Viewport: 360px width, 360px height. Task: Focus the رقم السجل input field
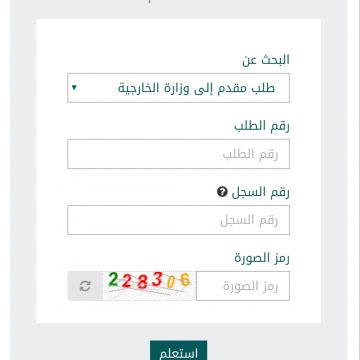(178, 220)
